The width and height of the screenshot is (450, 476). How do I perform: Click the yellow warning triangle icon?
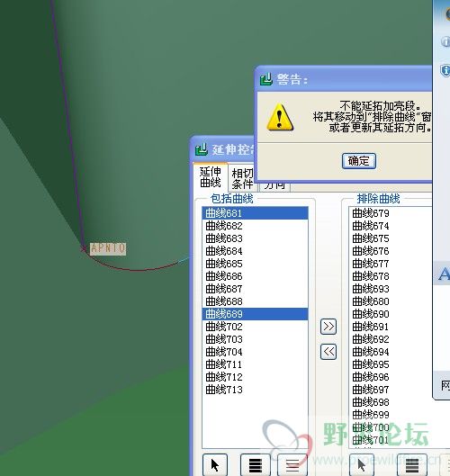pos(280,117)
